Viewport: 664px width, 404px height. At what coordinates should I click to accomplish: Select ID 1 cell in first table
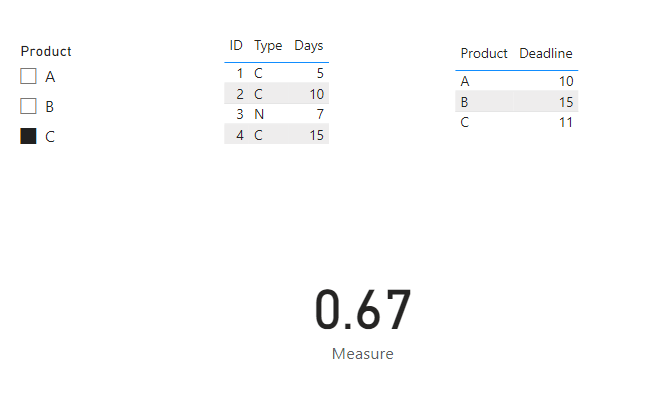pyautogui.click(x=240, y=73)
